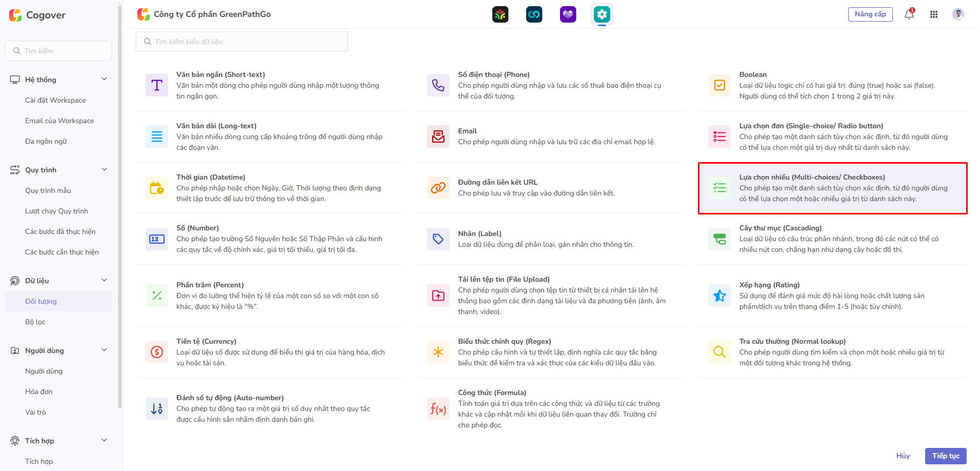Click the Tiếp tục button
The height and width of the screenshot is (471, 980).
click(945, 456)
